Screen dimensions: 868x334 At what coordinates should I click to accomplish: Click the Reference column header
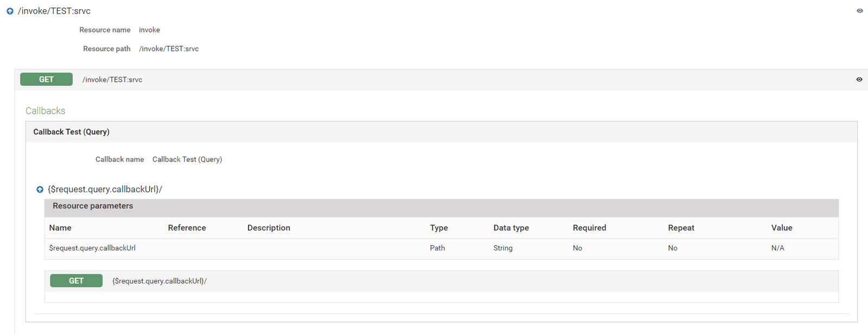pyautogui.click(x=187, y=228)
